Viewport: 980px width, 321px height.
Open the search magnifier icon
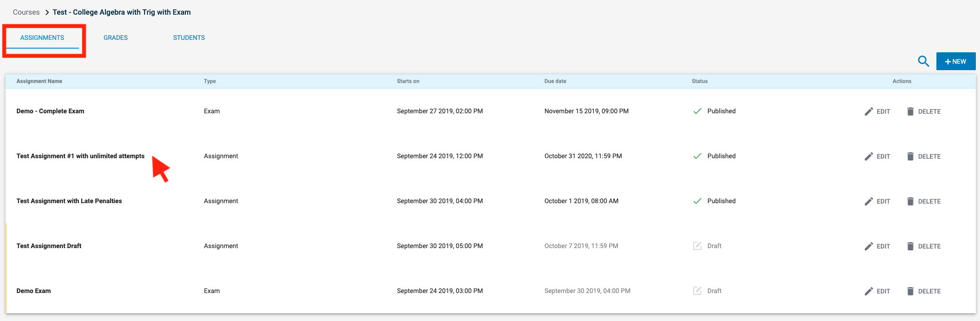tap(923, 61)
